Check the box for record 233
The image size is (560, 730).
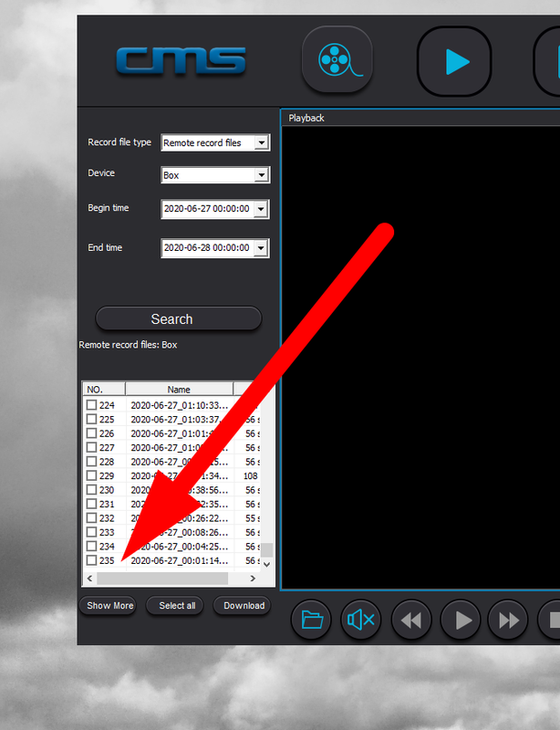point(92,532)
